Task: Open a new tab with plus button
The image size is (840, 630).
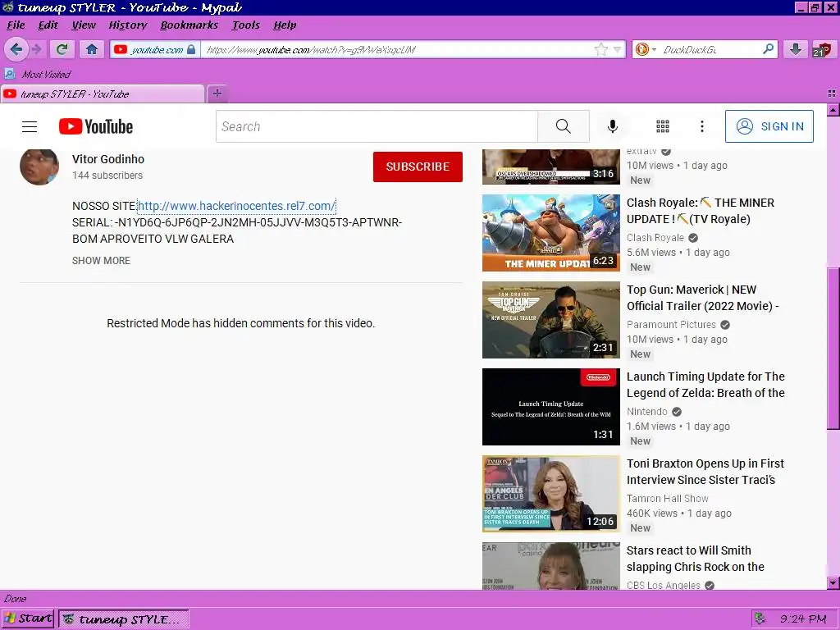Action: pyautogui.click(x=217, y=94)
